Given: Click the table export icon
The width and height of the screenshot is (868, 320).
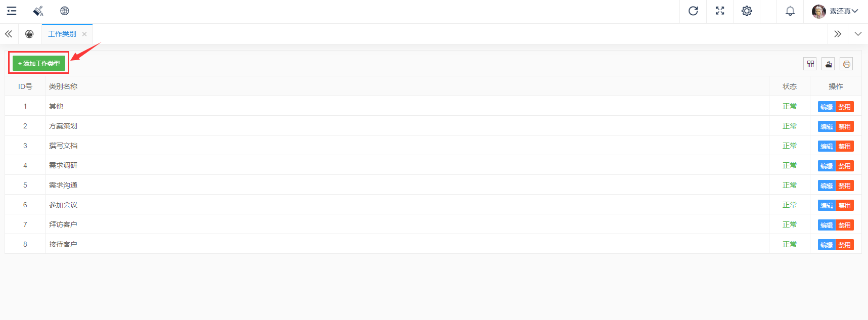Looking at the screenshot, I should [829, 64].
